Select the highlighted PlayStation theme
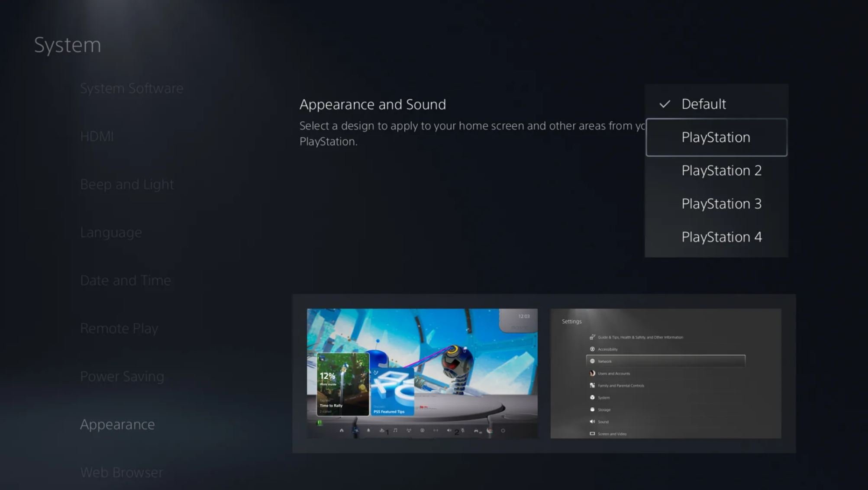 [x=716, y=137]
